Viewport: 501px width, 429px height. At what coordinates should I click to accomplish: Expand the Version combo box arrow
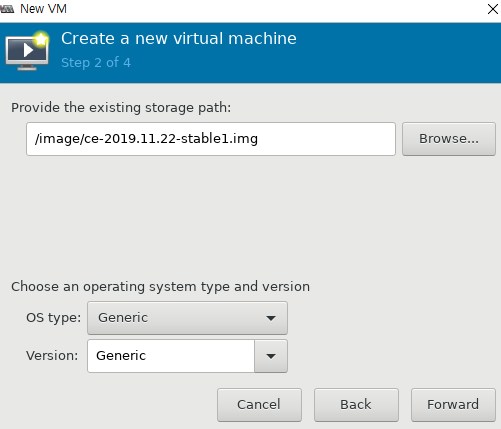coord(271,356)
